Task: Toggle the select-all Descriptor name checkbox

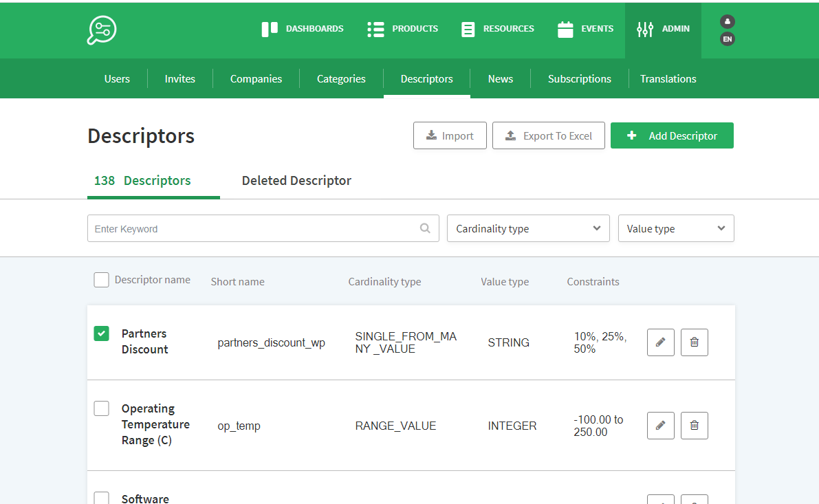Action: point(101,280)
